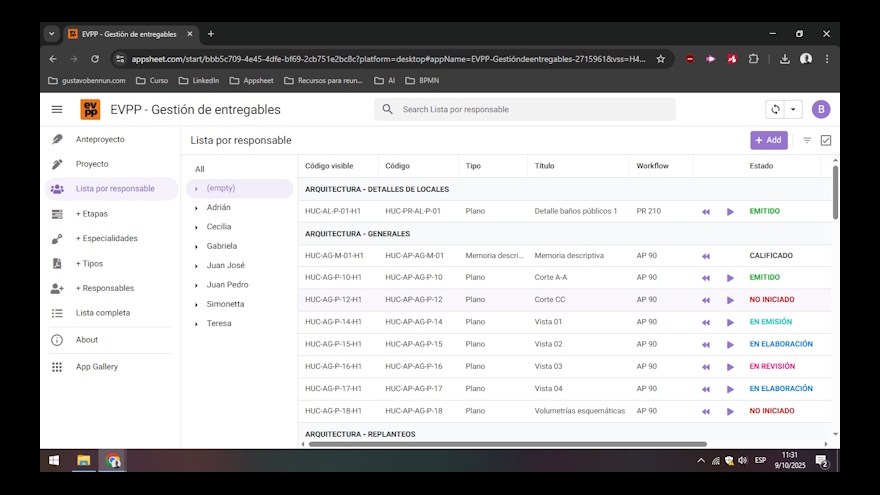Screen dimensions: 880x495
Task: Click the About info icon
Action: click(x=57, y=340)
